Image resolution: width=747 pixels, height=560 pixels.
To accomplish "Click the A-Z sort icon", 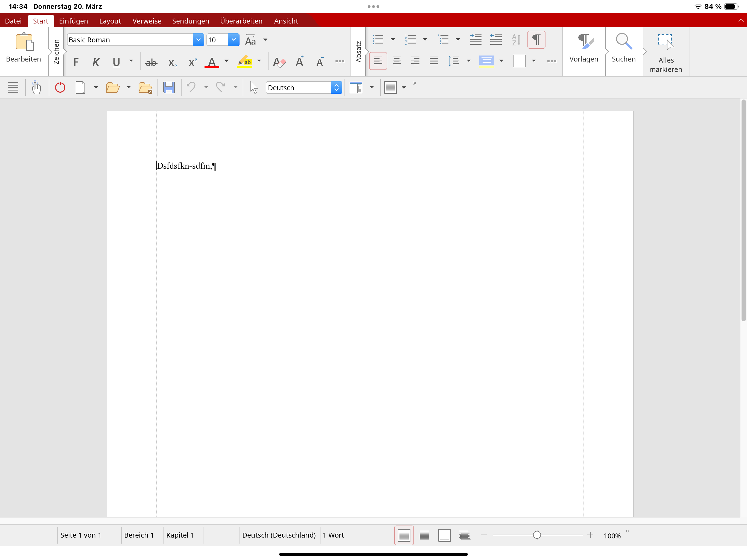I will (516, 40).
